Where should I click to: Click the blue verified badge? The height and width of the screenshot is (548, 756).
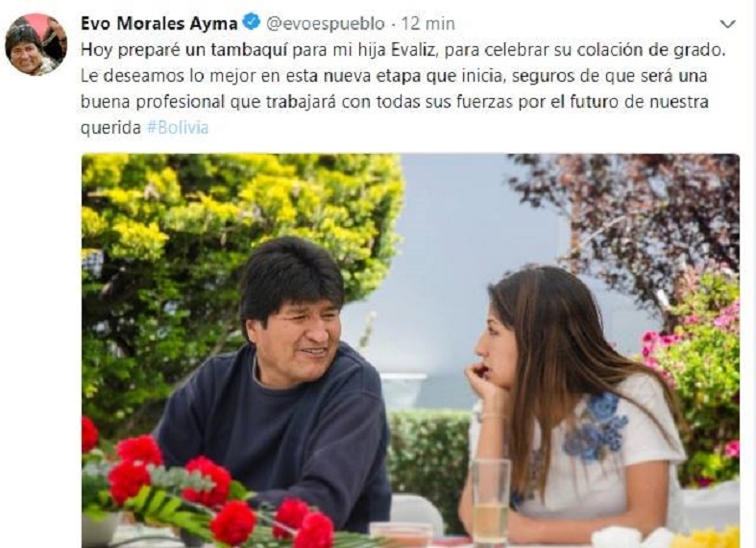coord(251,22)
